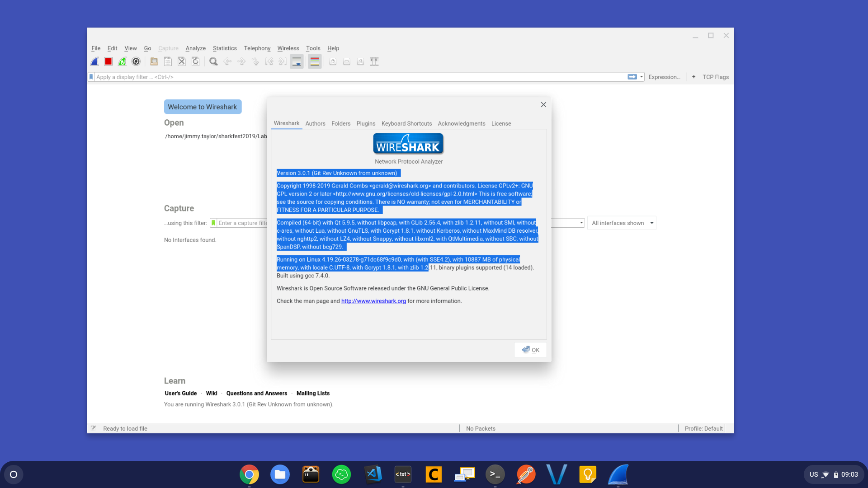The height and width of the screenshot is (488, 868).
Task: Open the User's Guide link
Action: coord(181,393)
